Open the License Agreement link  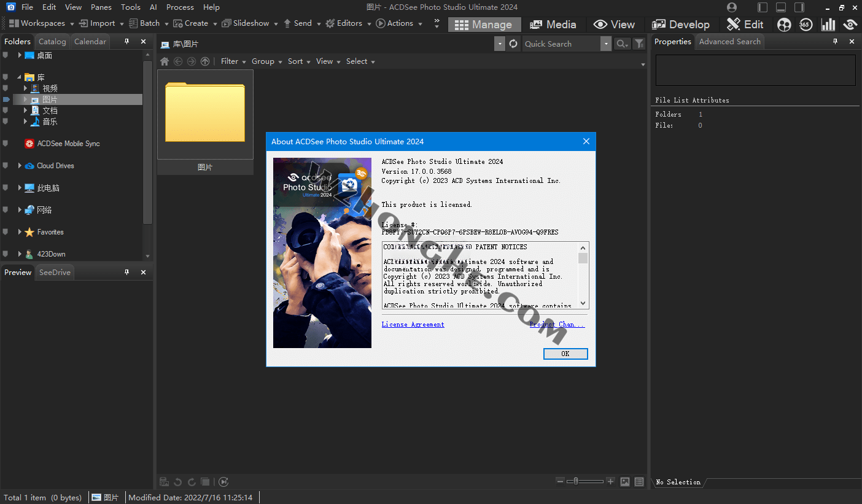[413, 324]
